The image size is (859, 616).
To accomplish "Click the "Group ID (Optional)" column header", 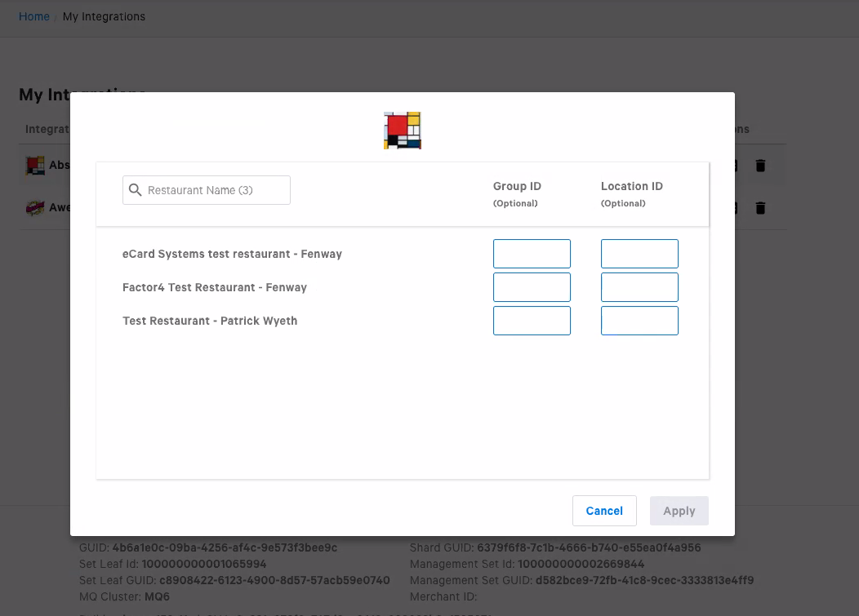I will click(517, 193).
